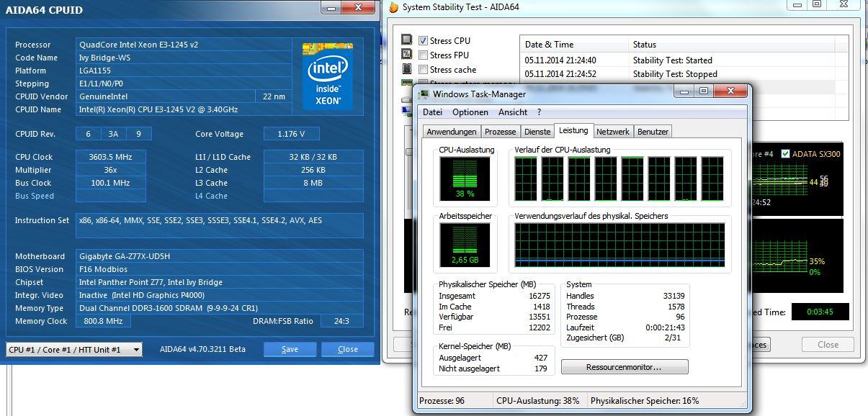The width and height of the screenshot is (868, 416).
Task: Open the ? help menu in Task-Manager
Action: pyautogui.click(x=539, y=112)
